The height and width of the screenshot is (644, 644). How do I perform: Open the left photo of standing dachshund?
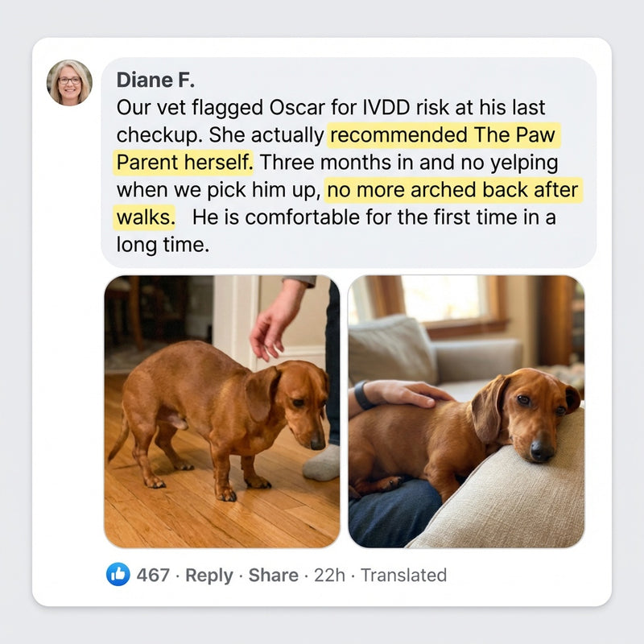222,411
